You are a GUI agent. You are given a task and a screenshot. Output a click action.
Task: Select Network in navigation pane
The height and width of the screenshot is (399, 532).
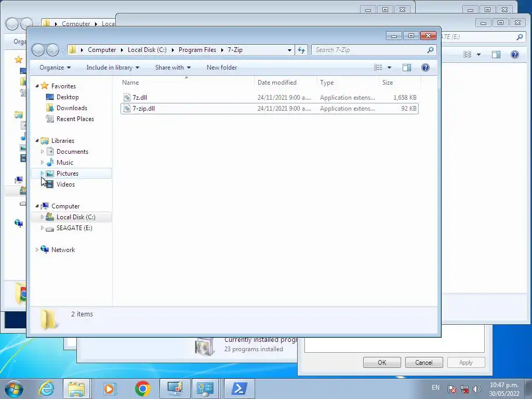click(x=63, y=250)
